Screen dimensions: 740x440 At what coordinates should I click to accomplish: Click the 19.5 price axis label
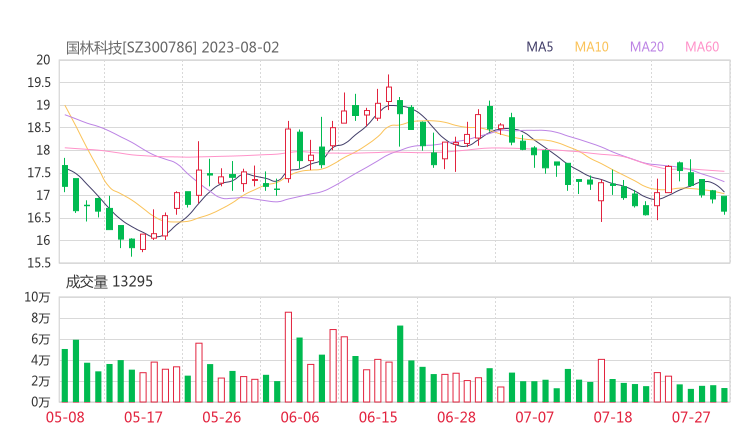[39, 83]
